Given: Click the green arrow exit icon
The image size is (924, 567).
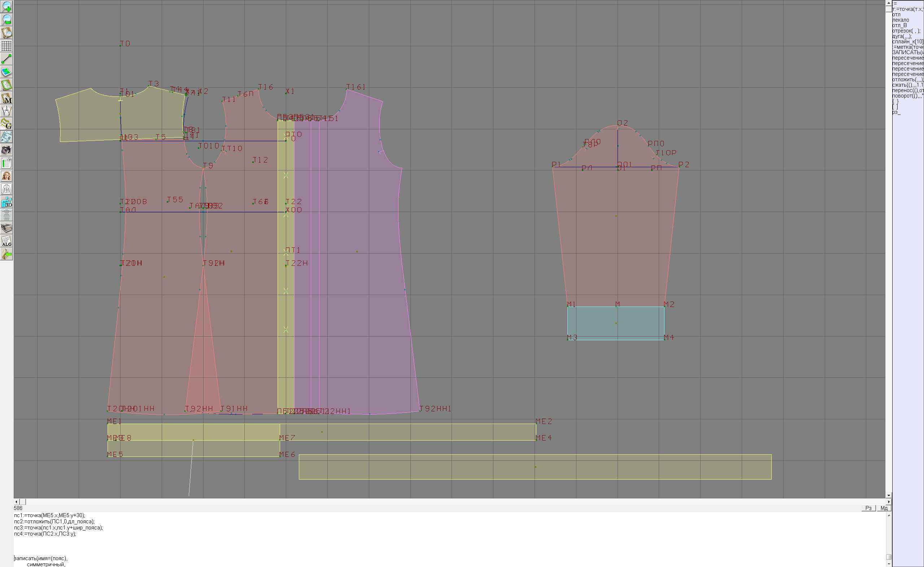Looking at the screenshot, I should pyautogui.click(x=6, y=254).
